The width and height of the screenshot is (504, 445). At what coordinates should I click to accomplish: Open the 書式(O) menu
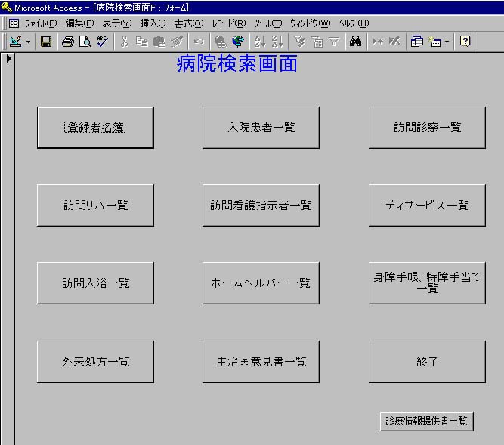coord(189,23)
